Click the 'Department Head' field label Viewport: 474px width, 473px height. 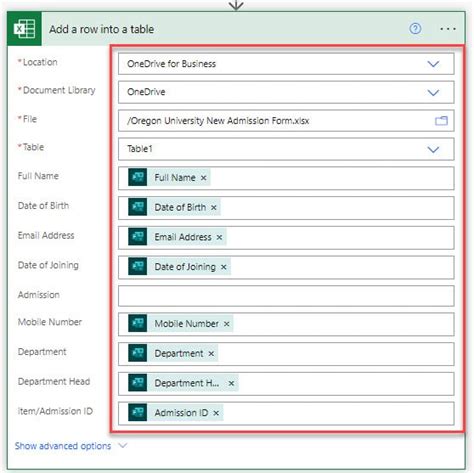[x=54, y=381]
